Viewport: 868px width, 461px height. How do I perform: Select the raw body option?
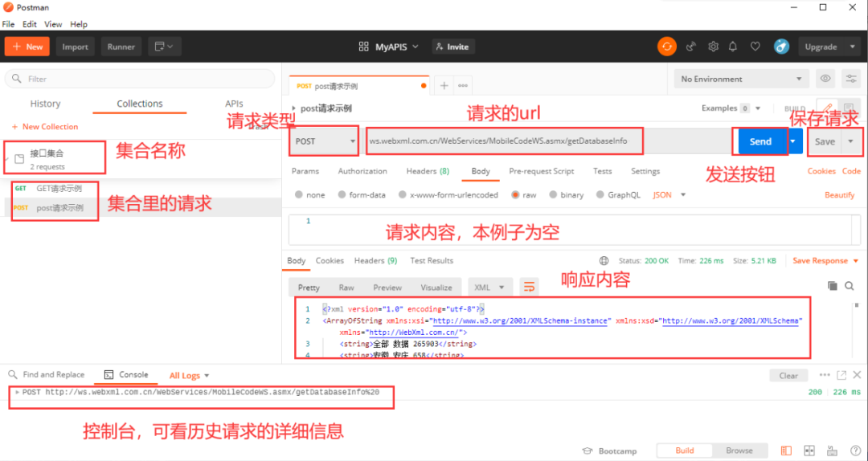[x=515, y=195]
